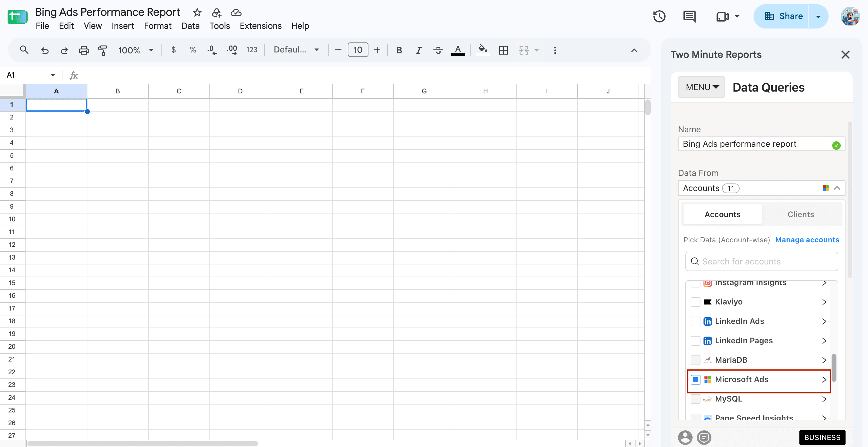Image resolution: width=868 pixels, height=447 pixels.
Task: Open the zoom 100% dropdown
Action: (135, 50)
